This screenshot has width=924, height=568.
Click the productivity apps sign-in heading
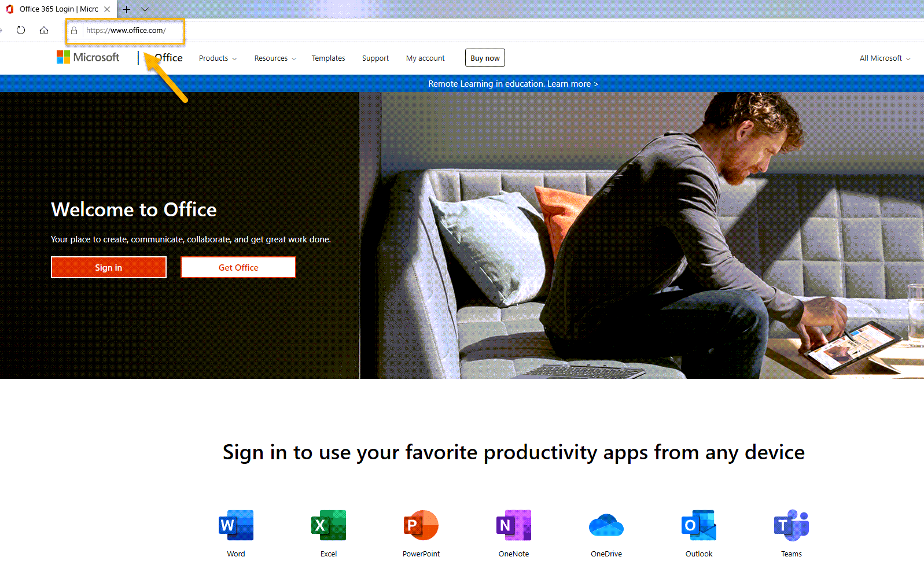click(x=514, y=452)
